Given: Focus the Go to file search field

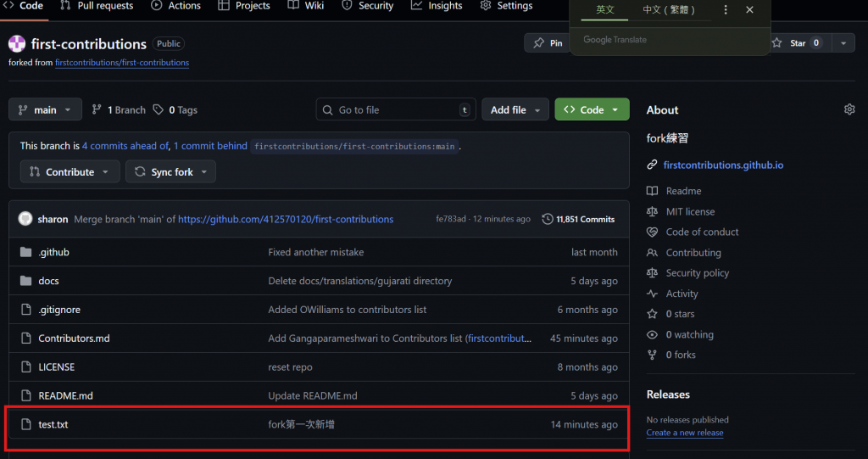Looking at the screenshot, I should coord(395,109).
